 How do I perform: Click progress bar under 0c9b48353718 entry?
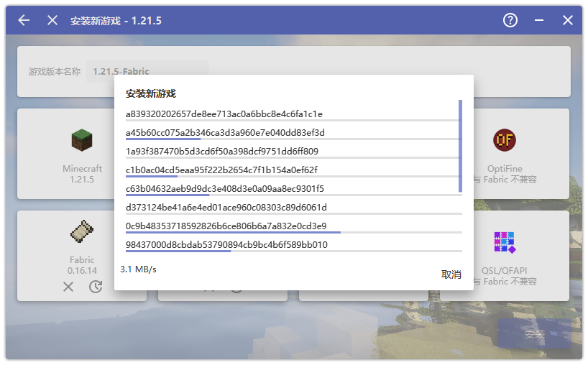point(293,233)
